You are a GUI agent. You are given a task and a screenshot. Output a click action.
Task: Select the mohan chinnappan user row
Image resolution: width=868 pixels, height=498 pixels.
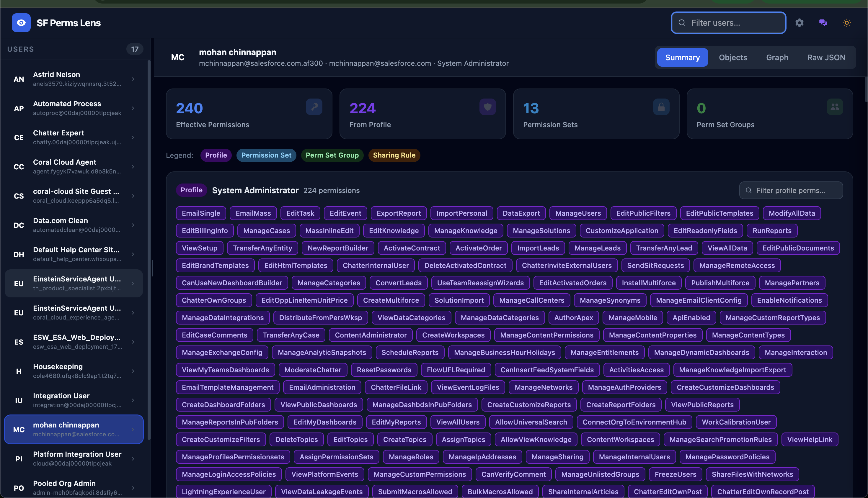click(x=74, y=430)
